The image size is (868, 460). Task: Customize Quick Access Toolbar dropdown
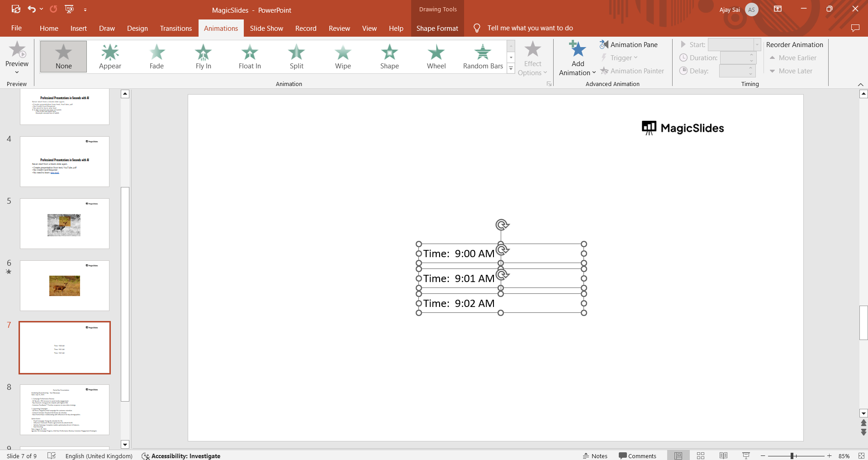(x=85, y=9)
